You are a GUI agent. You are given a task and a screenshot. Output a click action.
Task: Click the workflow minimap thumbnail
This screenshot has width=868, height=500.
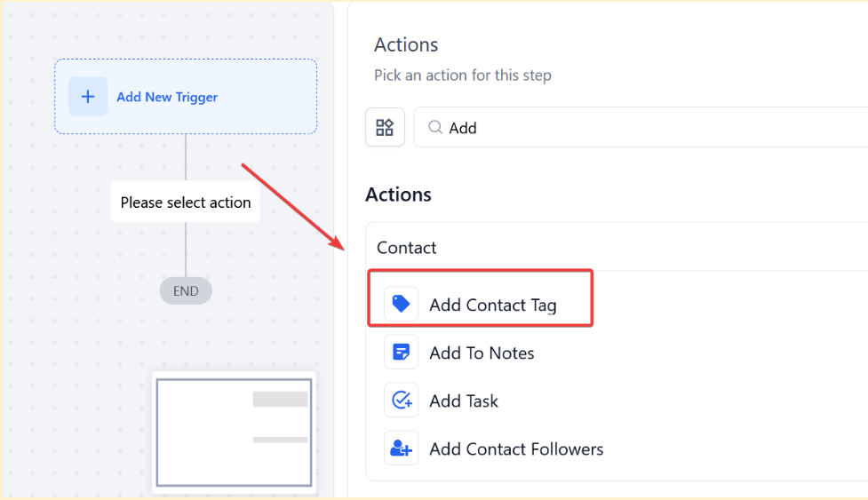tap(234, 433)
